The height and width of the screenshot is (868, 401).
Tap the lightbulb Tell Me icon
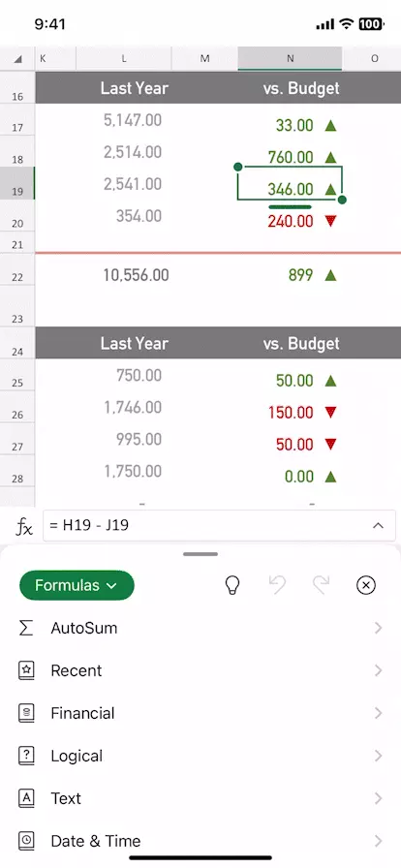pos(232,585)
